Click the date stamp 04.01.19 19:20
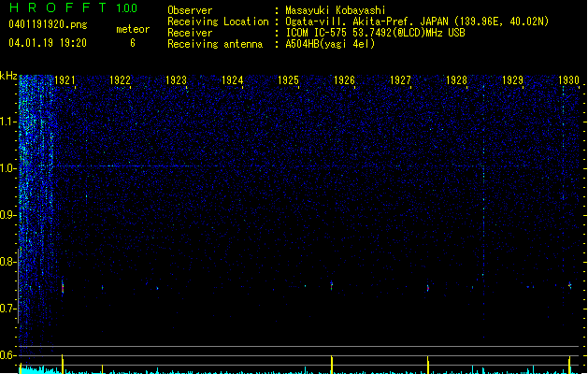588x374 pixels. point(48,43)
